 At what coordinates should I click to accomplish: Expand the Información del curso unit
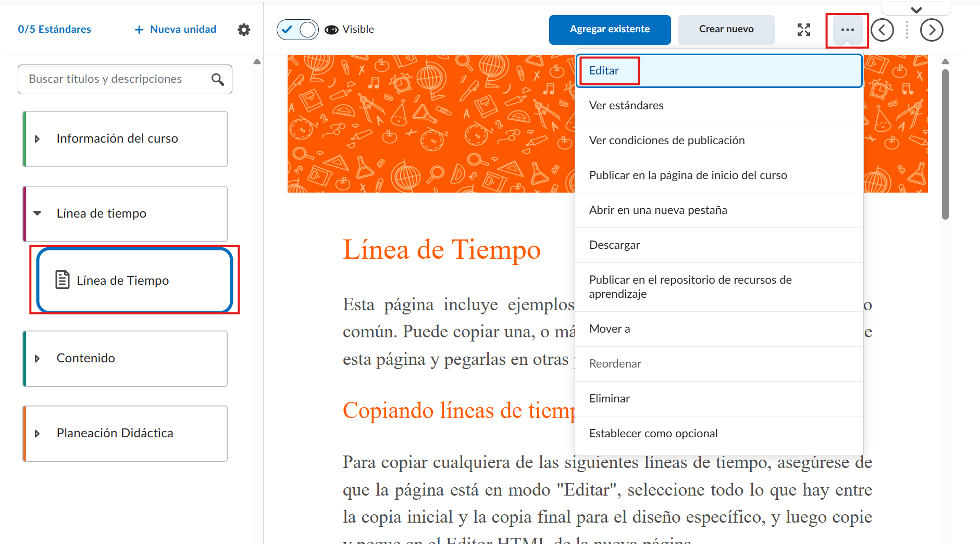37,139
